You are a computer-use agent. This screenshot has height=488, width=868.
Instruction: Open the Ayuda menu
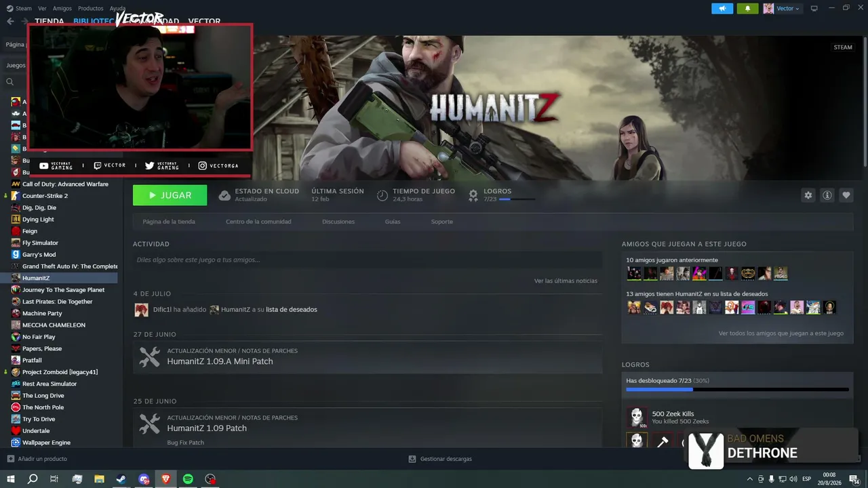click(x=118, y=8)
